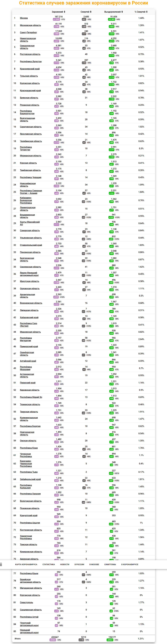167x644 pixels.
Task: Open the Санкт-Петербург region link
Action: [29, 33]
